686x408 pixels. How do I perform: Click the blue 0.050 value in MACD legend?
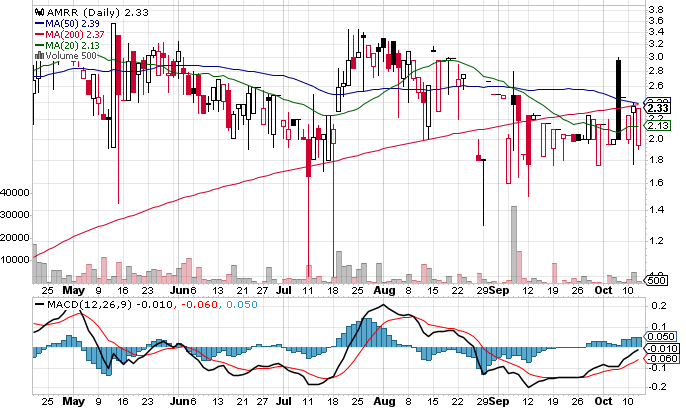242,304
